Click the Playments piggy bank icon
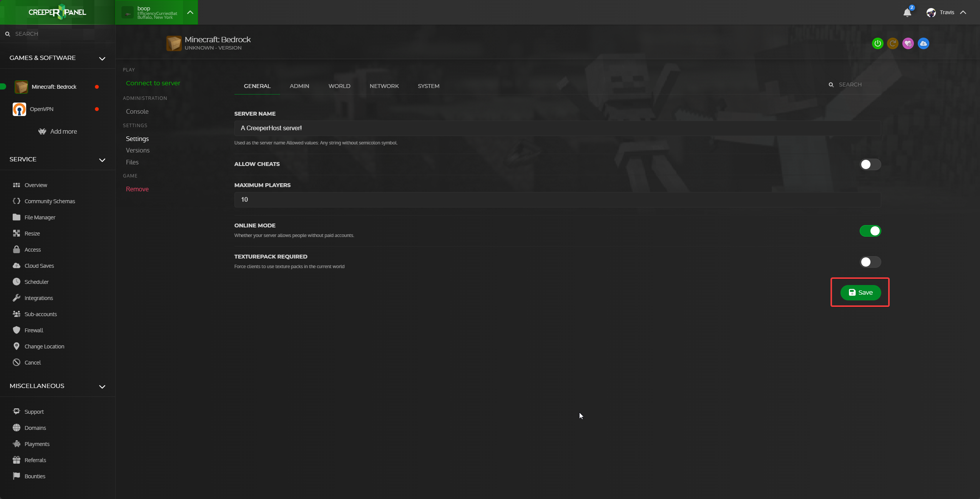980x499 pixels. pyautogui.click(x=17, y=444)
